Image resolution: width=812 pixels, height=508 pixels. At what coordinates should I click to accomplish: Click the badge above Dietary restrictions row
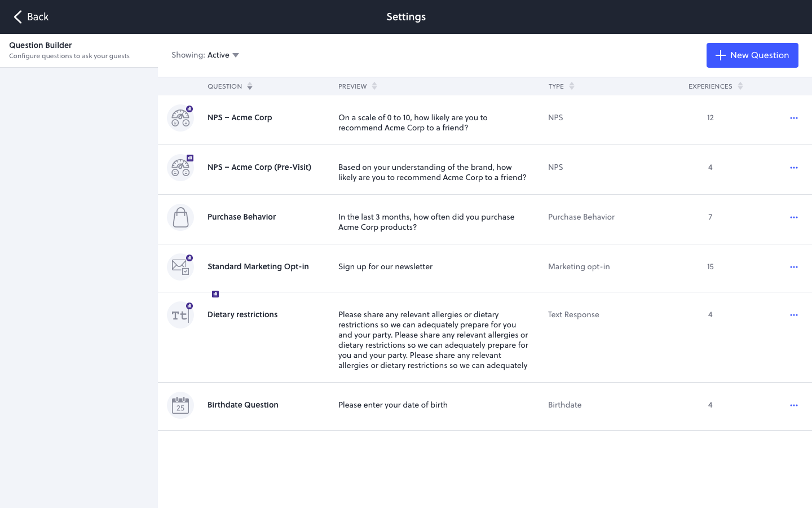click(x=215, y=294)
